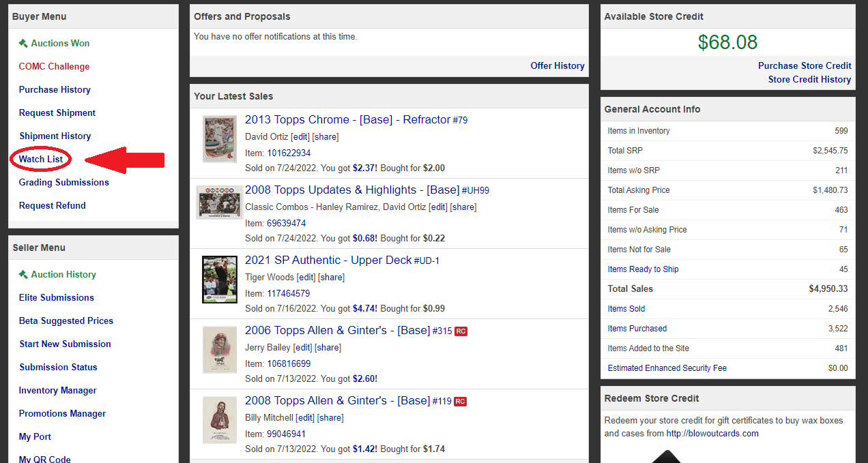Open the COMC Challenge link

click(x=54, y=66)
